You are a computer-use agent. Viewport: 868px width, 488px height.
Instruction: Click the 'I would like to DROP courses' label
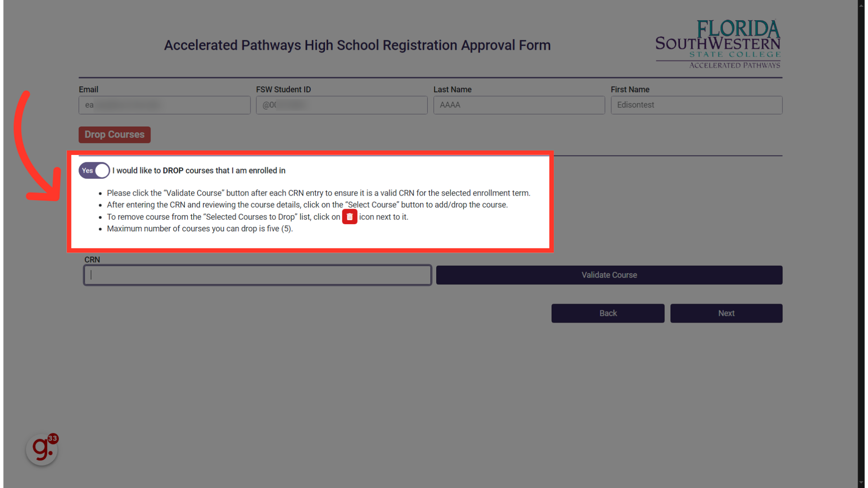199,170
